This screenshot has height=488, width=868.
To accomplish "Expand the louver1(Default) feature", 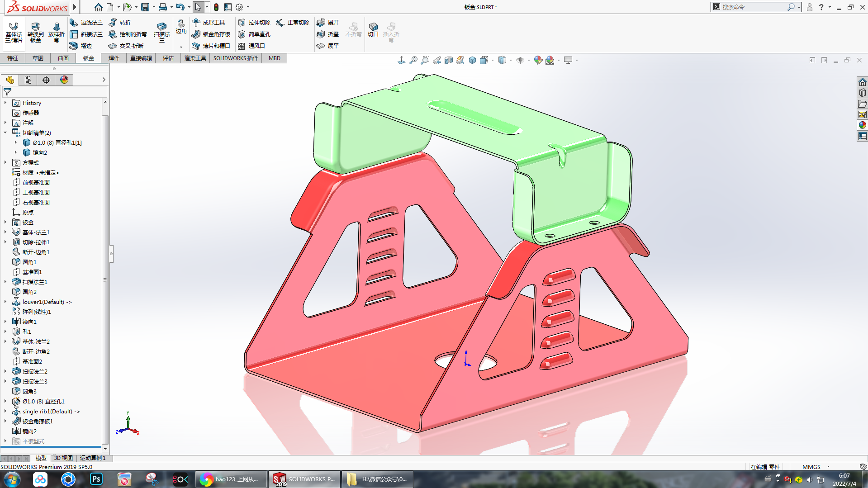I will click(x=5, y=302).
